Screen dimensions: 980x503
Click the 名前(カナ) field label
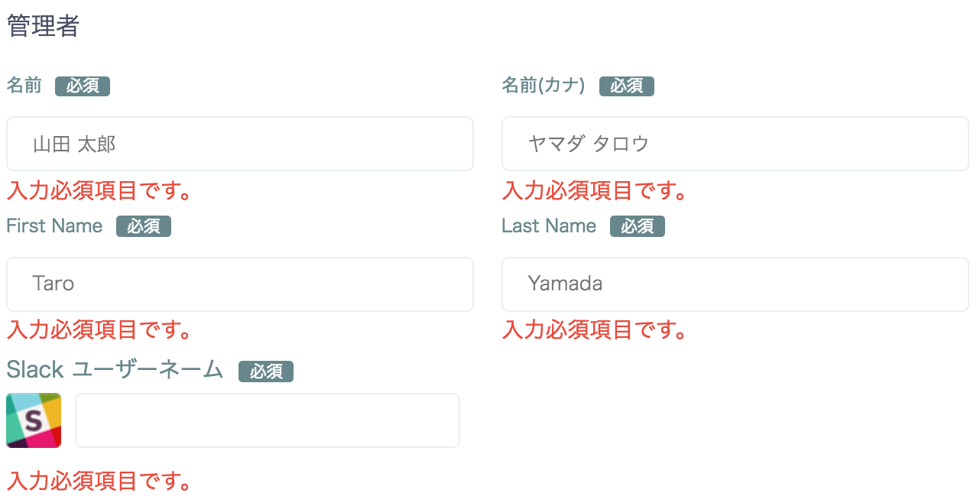[544, 86]
